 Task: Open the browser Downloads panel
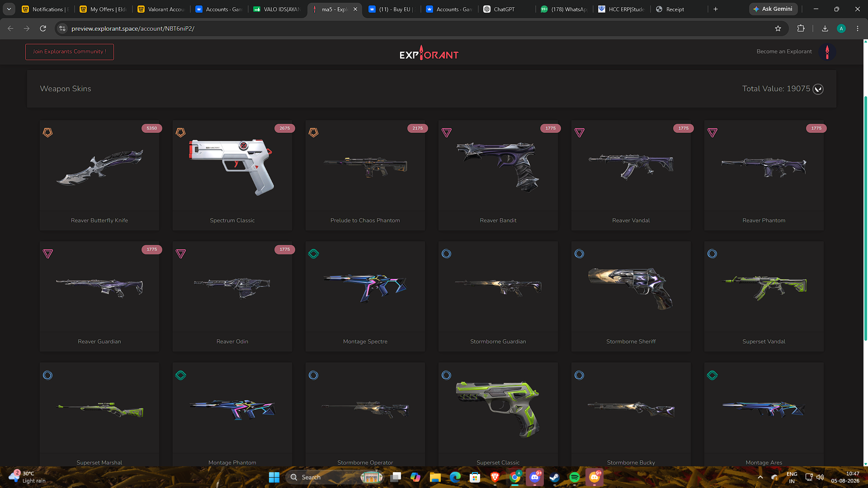825,28
